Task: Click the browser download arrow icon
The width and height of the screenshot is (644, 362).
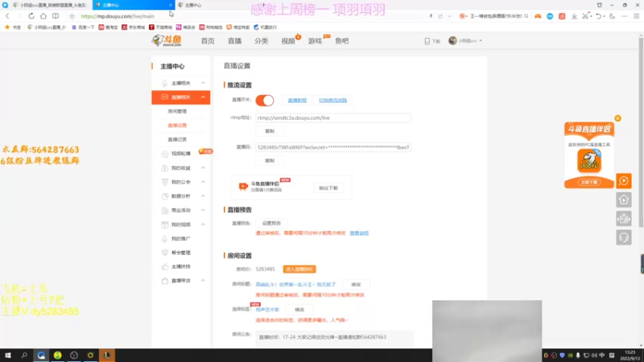Action: (x=574, y=16)
